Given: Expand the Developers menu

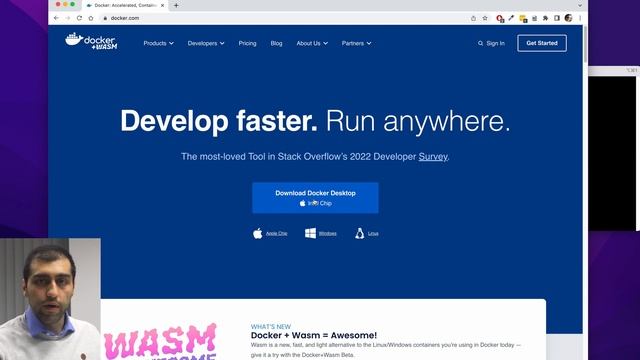Looking at the screenshot, I should coord(206,43).
